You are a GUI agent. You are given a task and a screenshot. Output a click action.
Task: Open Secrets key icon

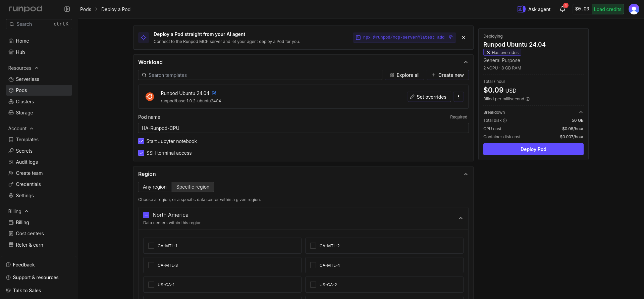[11, 151]
